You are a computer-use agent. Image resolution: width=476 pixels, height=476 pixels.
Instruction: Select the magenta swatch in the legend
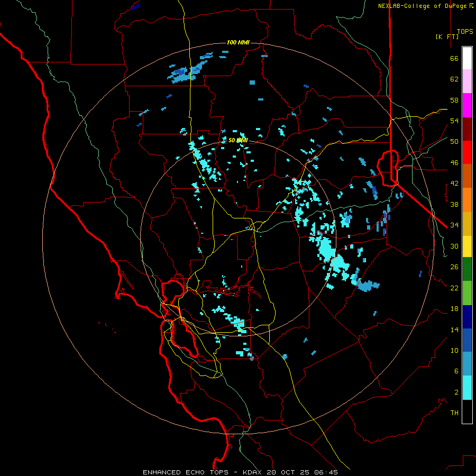(x=467, y=105)
